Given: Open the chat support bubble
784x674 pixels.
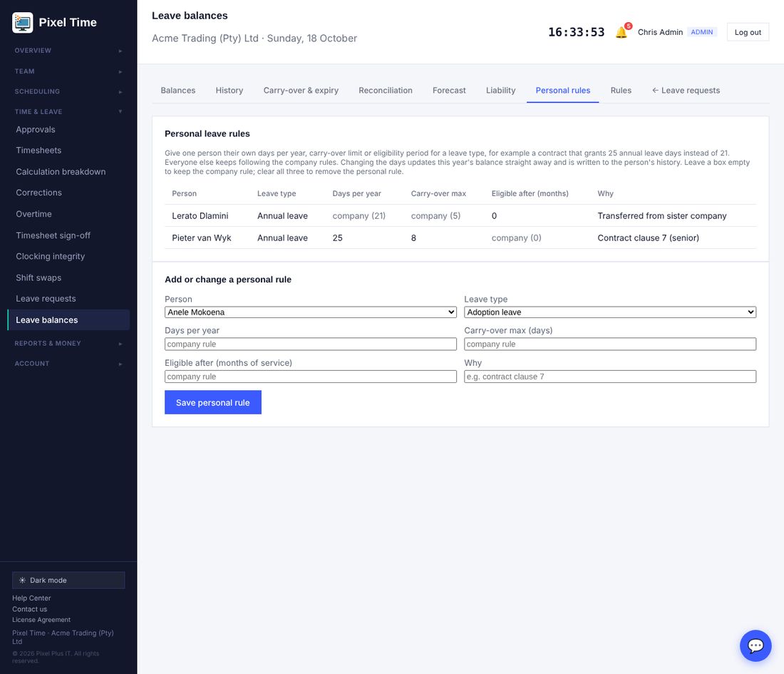Looking at the screenshot, I should [755, 645].
